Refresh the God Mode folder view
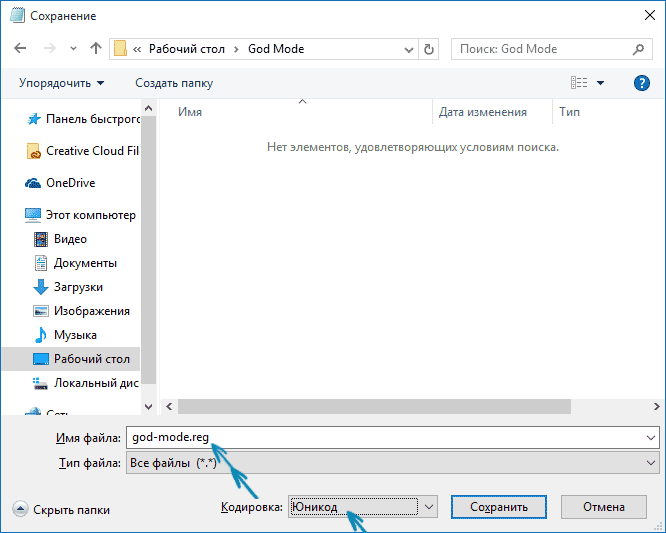 pyautogui.click(x=429, y=50)
